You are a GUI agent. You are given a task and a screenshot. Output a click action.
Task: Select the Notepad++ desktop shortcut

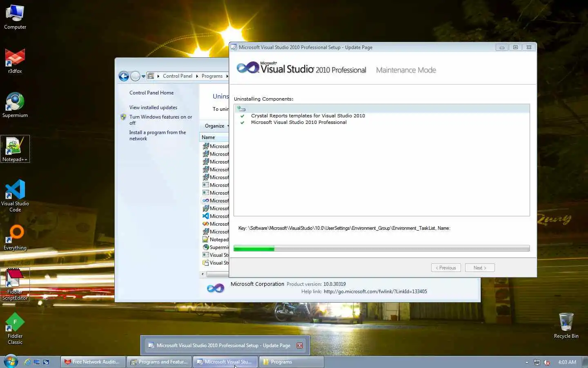tap(15, 149)
